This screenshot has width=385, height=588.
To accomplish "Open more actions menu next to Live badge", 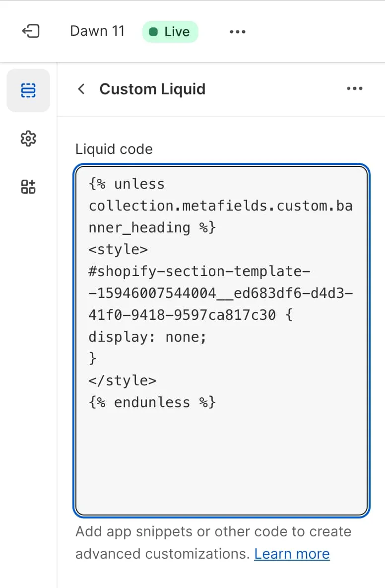I will [238, 32].
